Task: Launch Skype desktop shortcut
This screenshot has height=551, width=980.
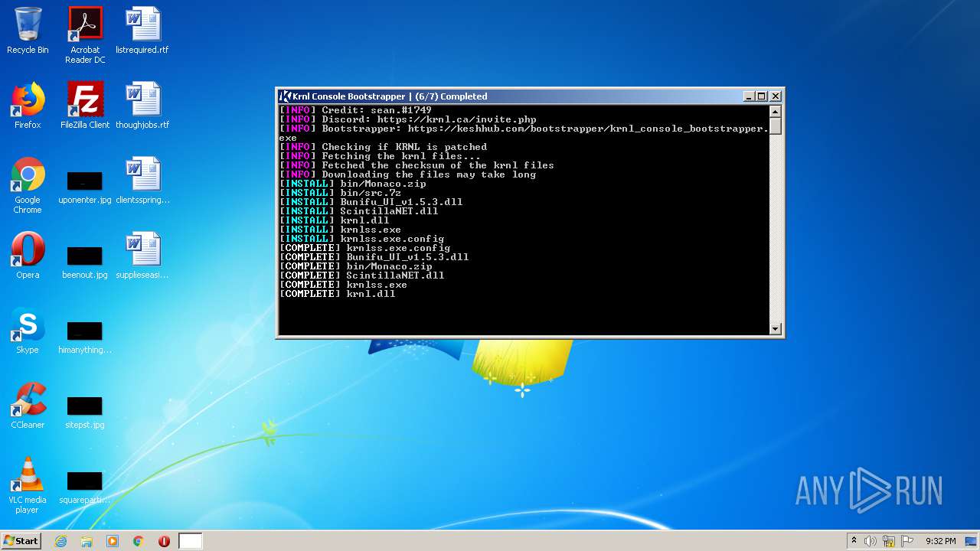Action: [x=28, y=331]
